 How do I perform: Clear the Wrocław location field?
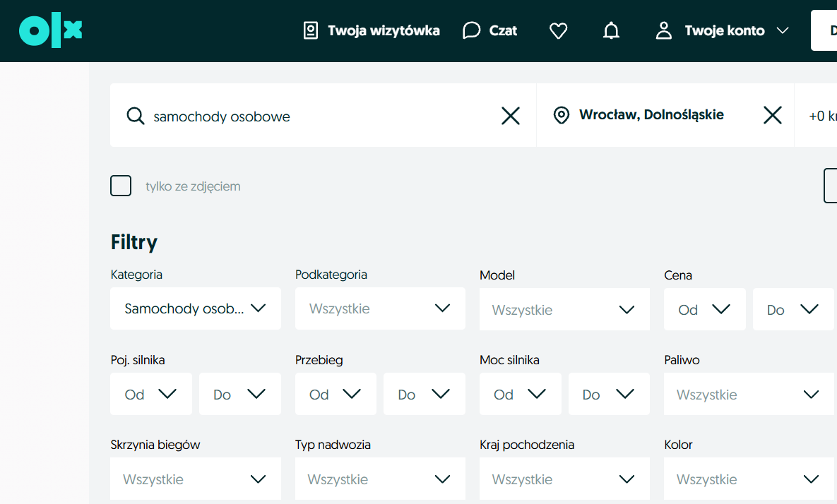773,114
